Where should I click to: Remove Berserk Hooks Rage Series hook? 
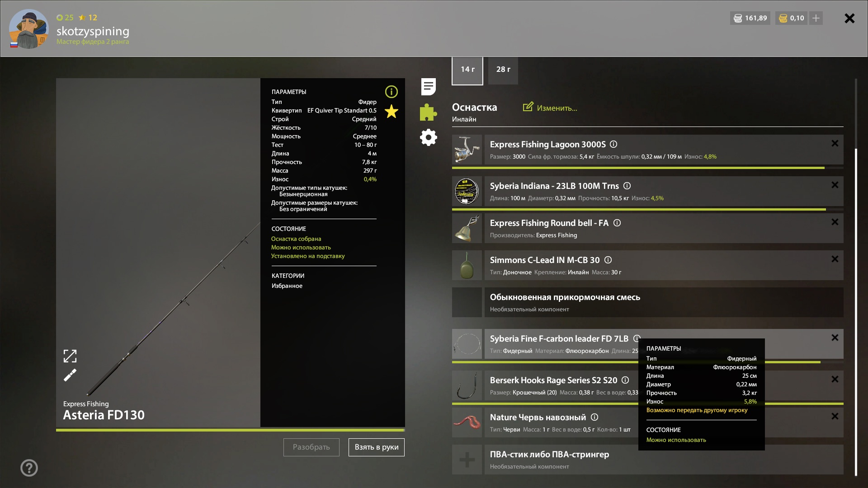click(835, 379)
